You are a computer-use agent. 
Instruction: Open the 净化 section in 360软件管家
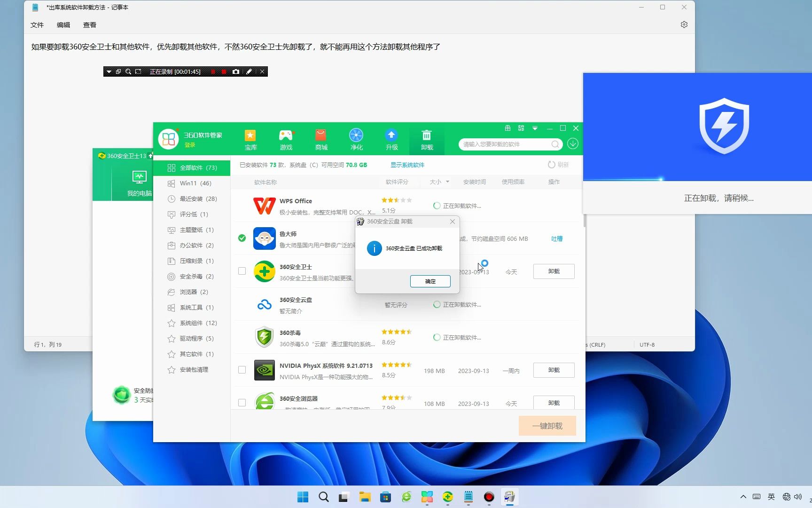coord(356,139)
